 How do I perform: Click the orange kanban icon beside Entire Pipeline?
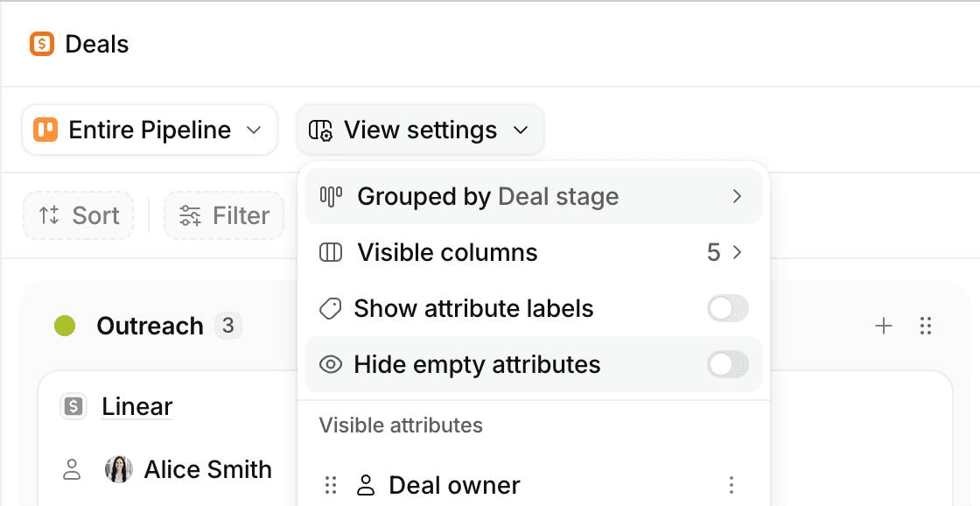pyautogui.click(x=45, y=130)
